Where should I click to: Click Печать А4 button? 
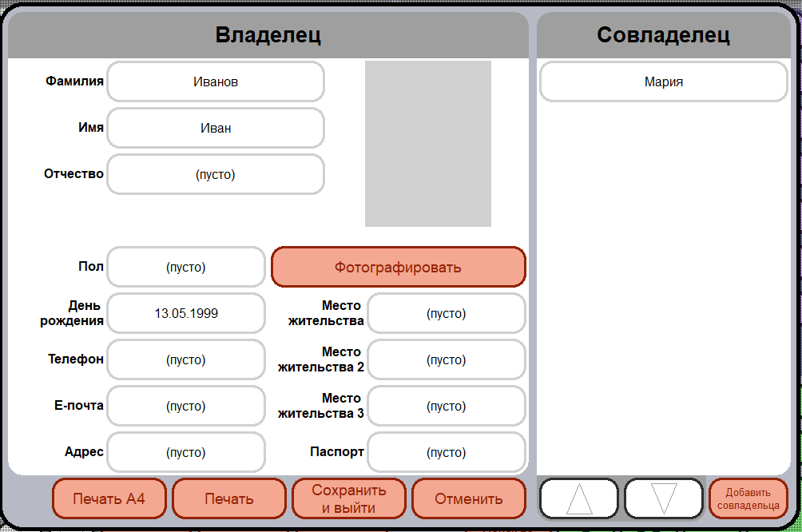pyautogui.click(x=109, y=498)
